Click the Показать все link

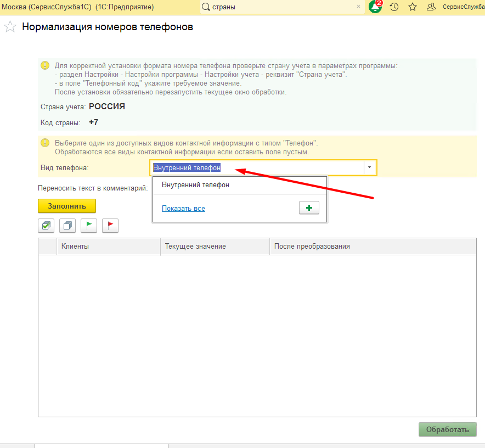coord(183,209)
